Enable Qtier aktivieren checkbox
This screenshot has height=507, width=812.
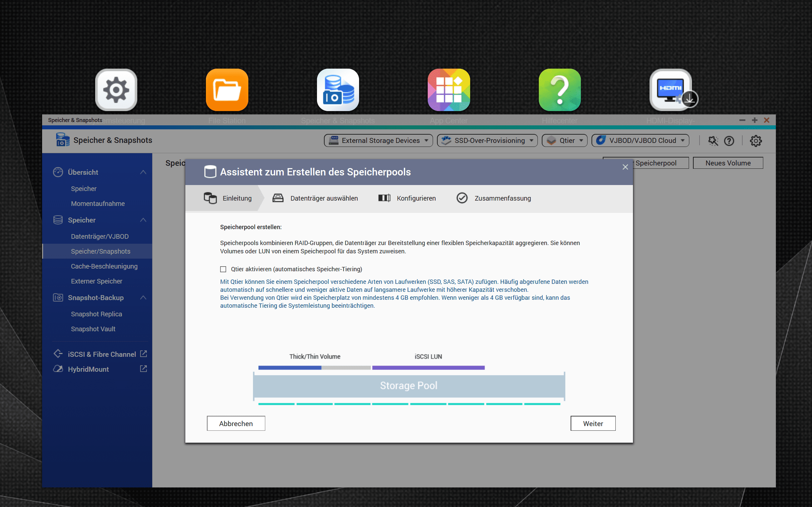pyautogui.click(x=223, y=269)
